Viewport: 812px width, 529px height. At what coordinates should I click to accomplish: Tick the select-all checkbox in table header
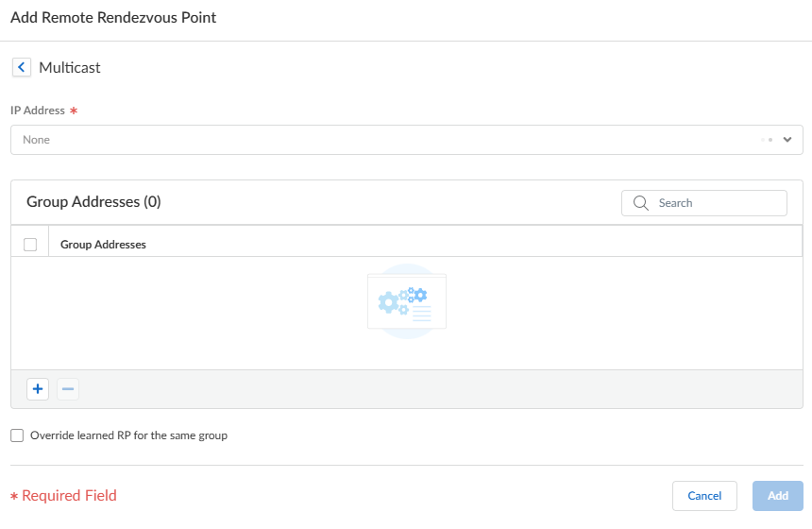click(x=30, y=245)
